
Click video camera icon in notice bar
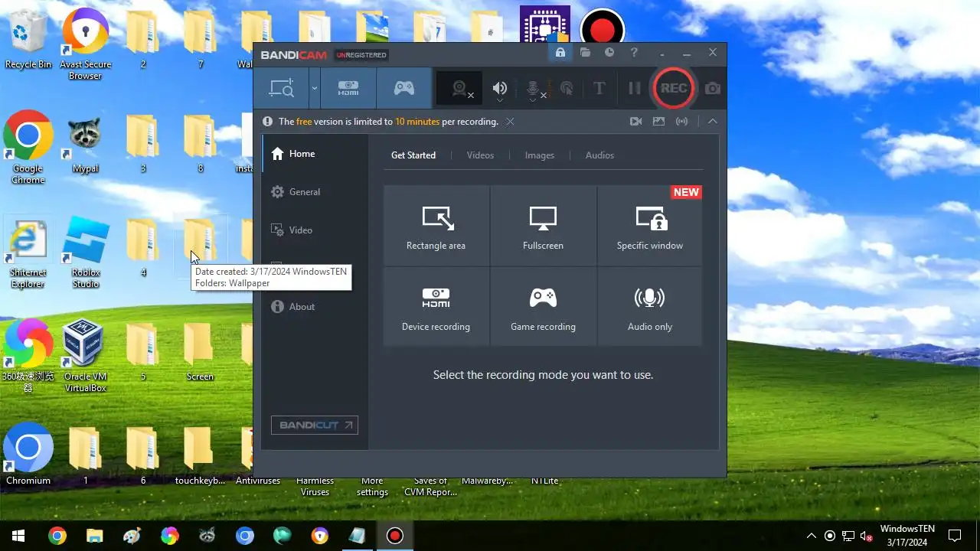(x=635, y=122)
